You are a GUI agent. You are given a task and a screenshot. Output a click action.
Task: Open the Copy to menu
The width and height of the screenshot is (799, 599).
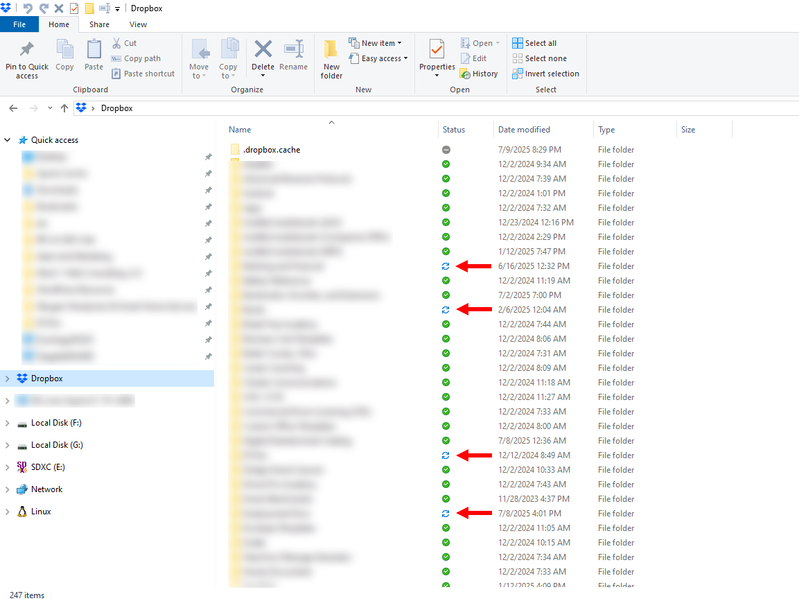tap(228, 59)
